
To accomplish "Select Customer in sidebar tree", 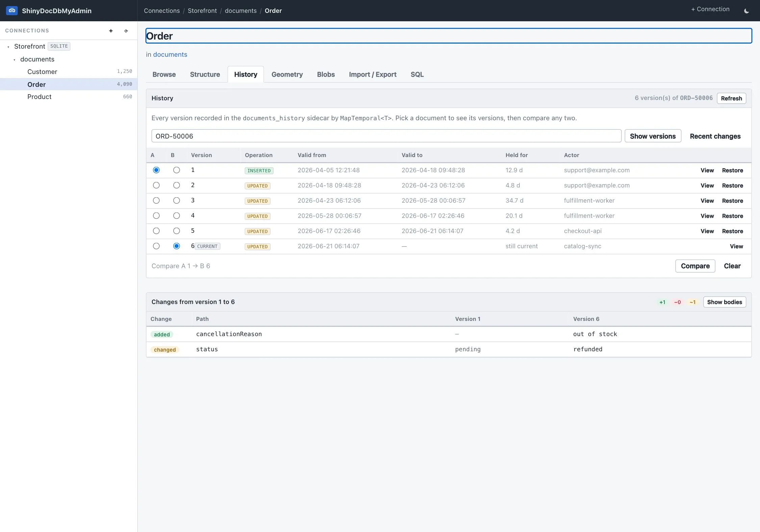I will click(x=69, y=72).
